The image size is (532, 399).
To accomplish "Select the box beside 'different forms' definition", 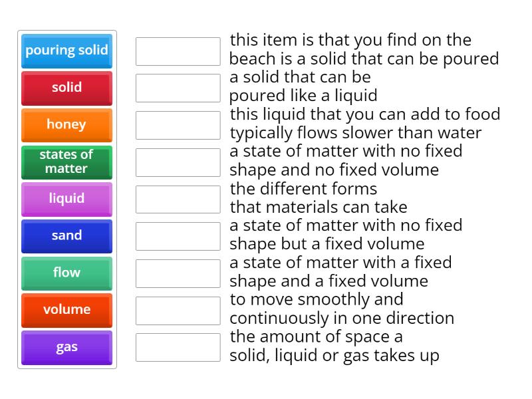I will pyautogui.click(x=177, y=199).
